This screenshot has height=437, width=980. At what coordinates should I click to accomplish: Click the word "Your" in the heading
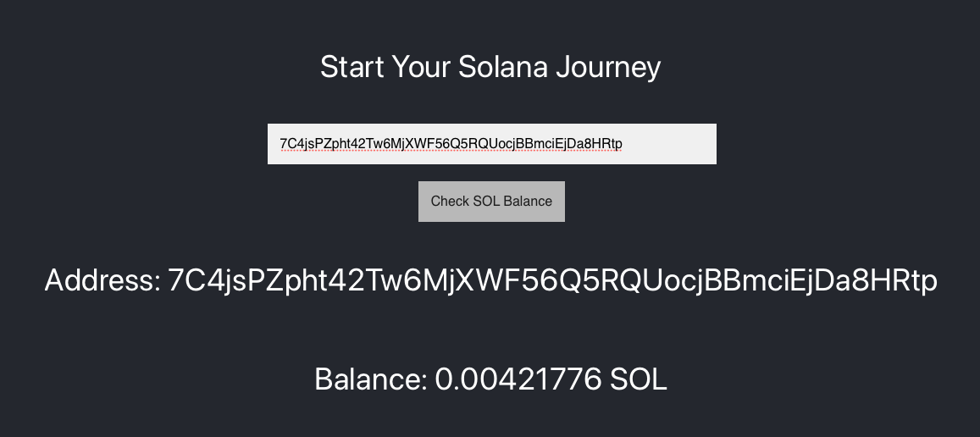pyautogui.click(x=420, y=68)
